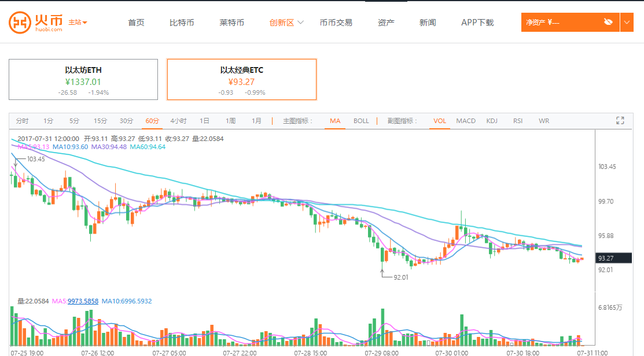Click the Huobi logo icon
This screenshot has width=644, height=356.
click(20, 23)
